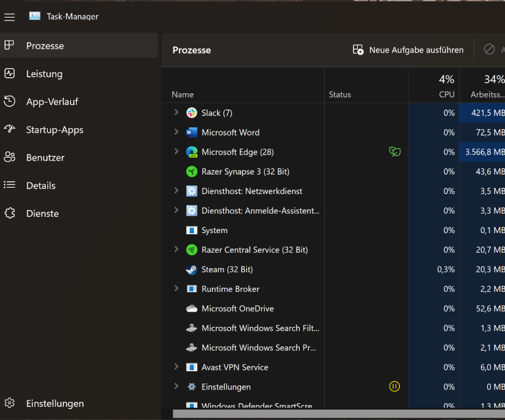The image size is (505, 420).
Task: Click the 52,6 MB memory cell
Action: (x=482, y=309)
